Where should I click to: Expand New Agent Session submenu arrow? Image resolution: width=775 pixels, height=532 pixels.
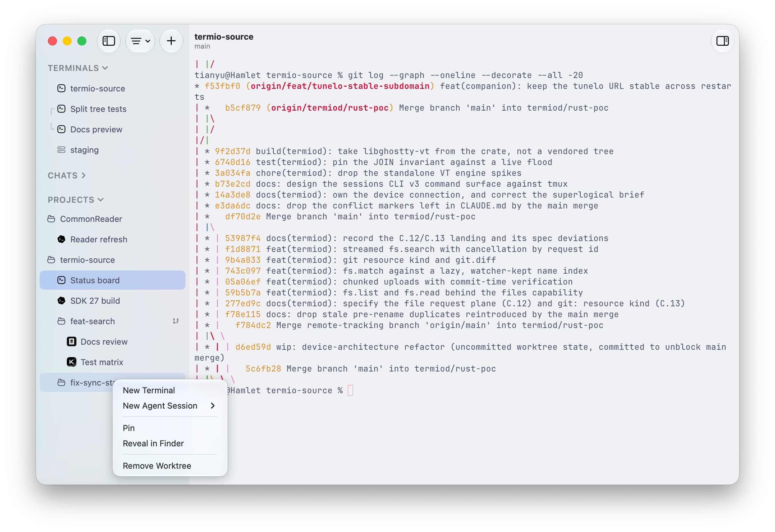pyautogui.click(x=213, y=406)
